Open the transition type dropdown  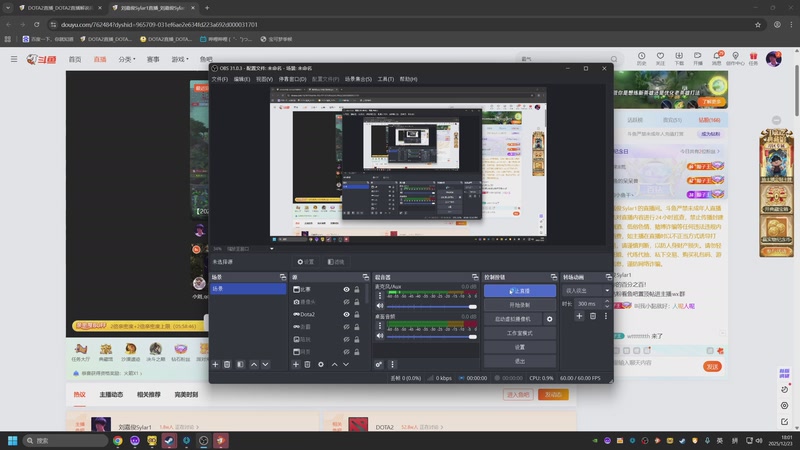tap(586, 290)
